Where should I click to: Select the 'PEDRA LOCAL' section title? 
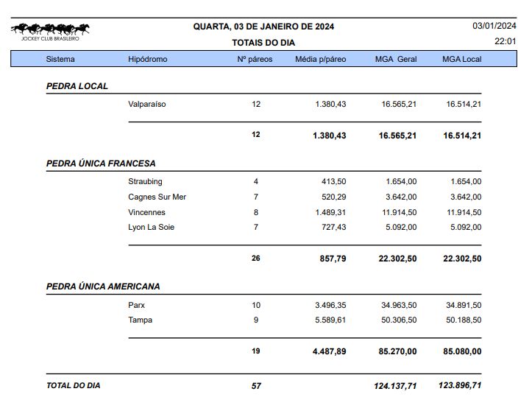[x=77, y=86]
